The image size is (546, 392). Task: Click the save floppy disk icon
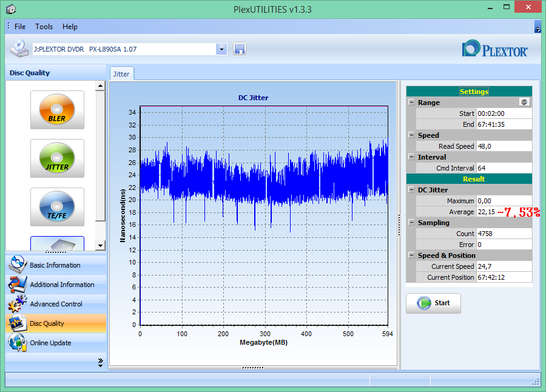click(240, 49)
